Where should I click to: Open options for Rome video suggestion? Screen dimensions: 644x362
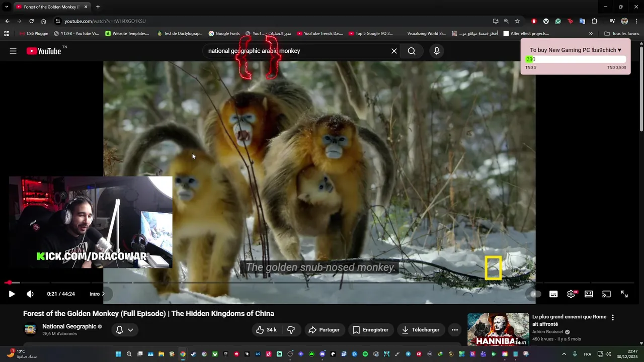(x=613, y=317)
